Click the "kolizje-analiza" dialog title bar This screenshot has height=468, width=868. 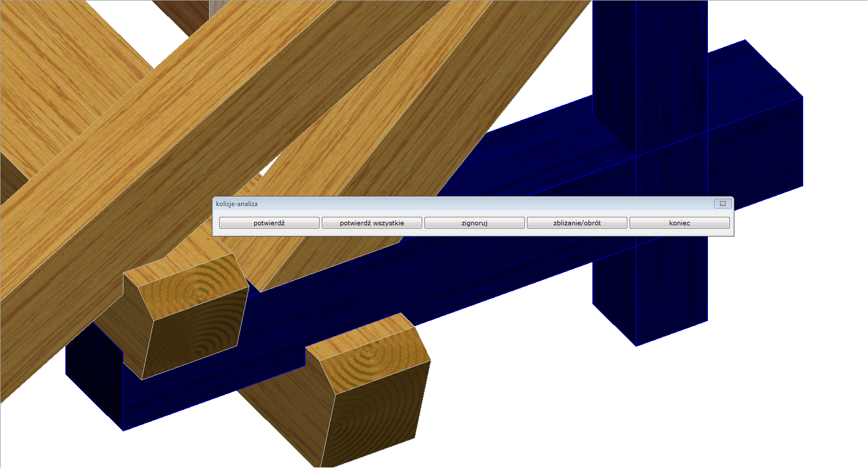coord(451,204)
